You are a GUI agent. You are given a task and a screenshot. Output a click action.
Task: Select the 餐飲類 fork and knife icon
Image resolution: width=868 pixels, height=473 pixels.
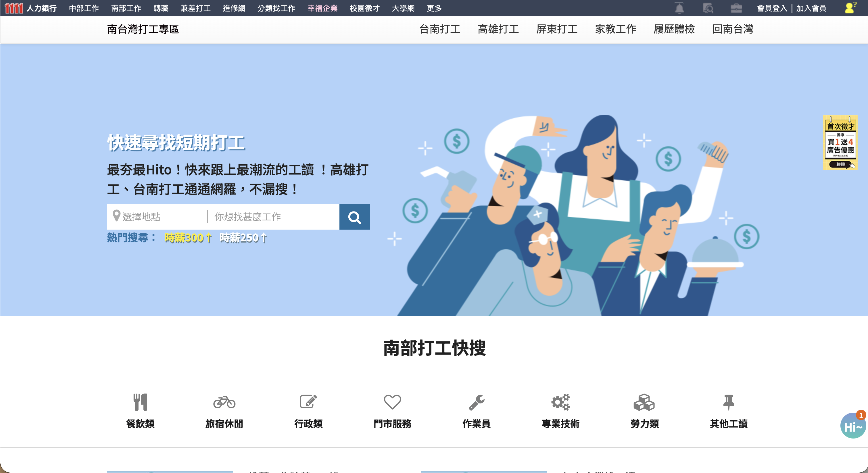point(140,402)
